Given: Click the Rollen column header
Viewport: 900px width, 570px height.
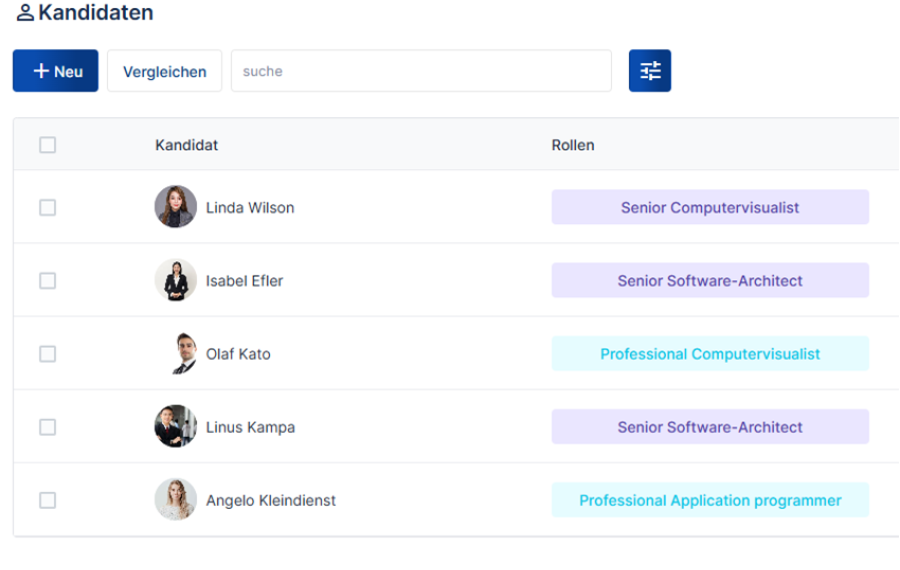Looking at the screenshot, I should [x=573, y=145].
